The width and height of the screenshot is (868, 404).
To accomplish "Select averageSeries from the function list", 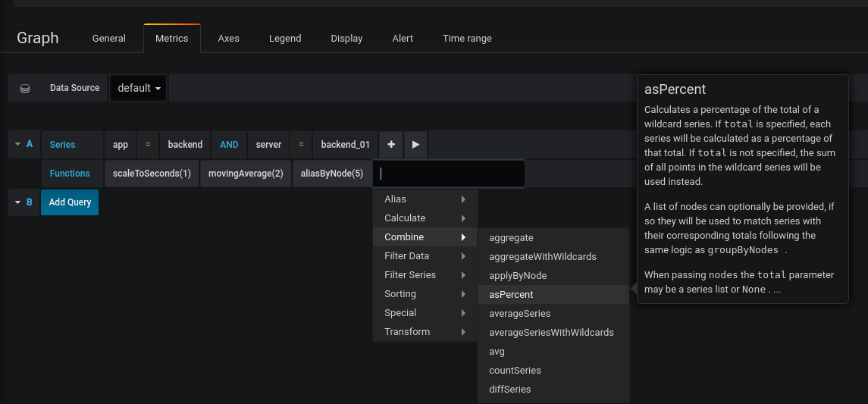I will [x=520, y=313].
